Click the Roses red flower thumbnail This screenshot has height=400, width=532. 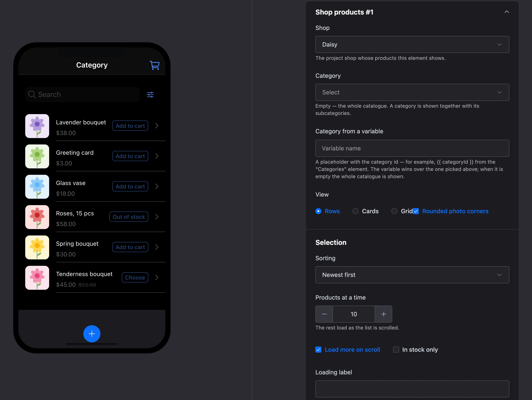tap(37, 217)
